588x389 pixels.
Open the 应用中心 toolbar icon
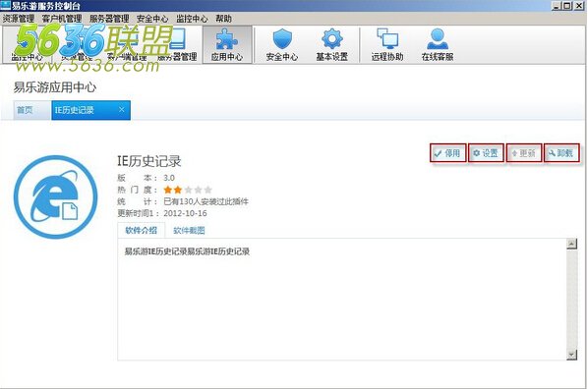(x=227, y=44)
